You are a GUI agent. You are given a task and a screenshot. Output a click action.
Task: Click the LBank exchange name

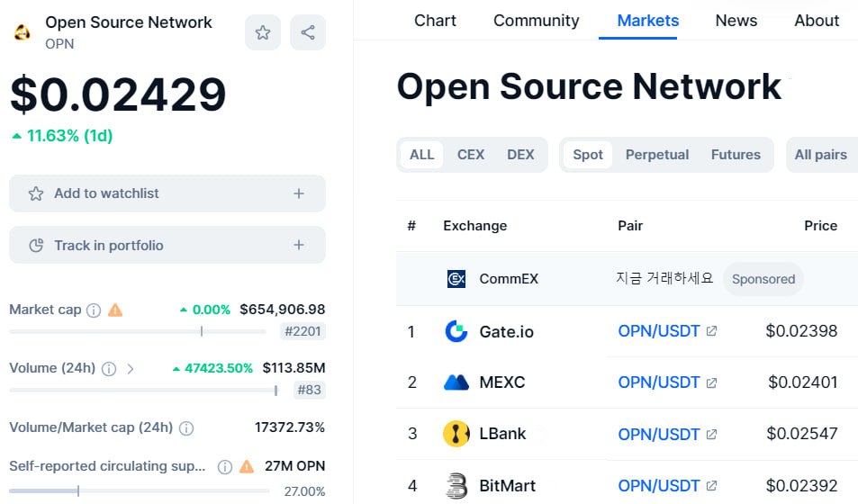[502, 434]
